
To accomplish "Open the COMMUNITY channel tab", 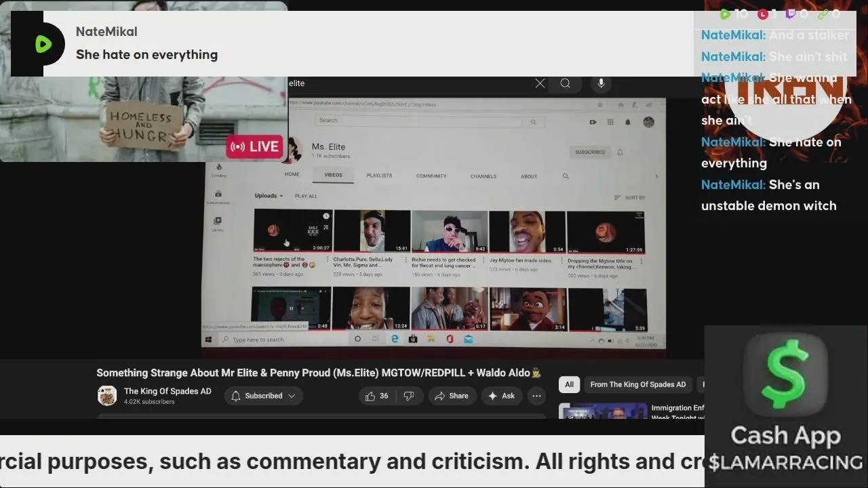I will [x=431, y=176].
